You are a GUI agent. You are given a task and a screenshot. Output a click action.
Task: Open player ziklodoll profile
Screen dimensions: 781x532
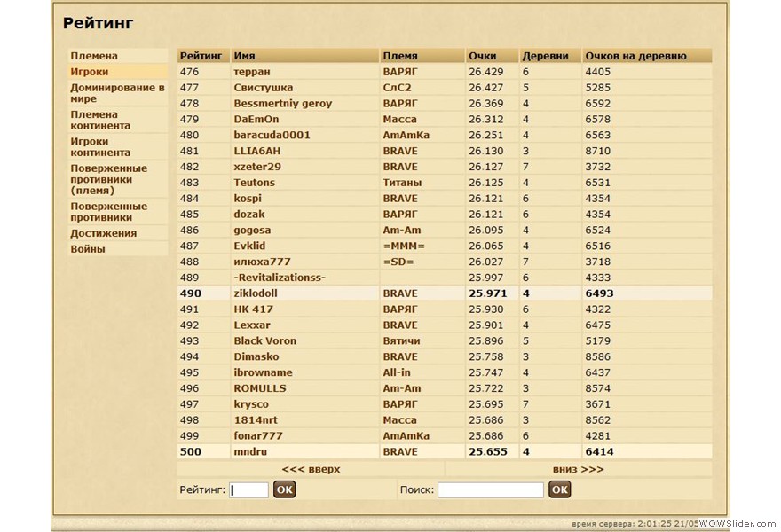click(x=256, y=293)
